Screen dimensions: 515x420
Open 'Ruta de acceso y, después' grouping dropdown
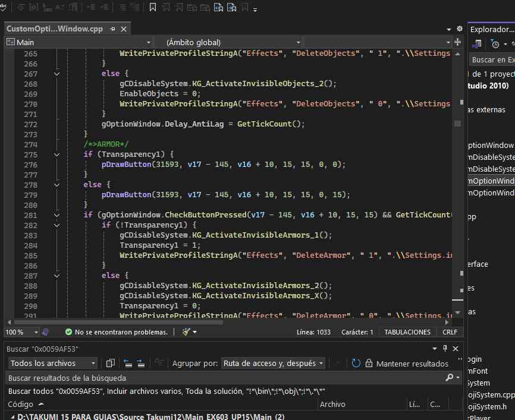(273, 363)
